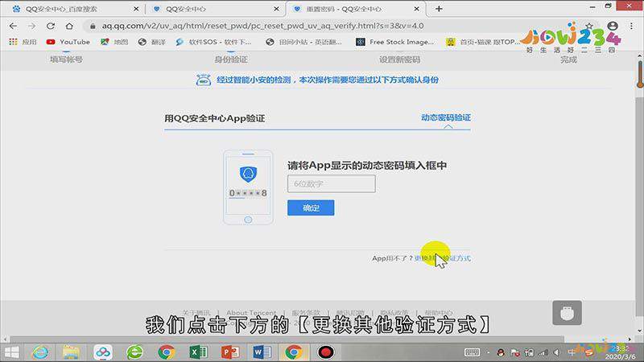Open Word from the taskbar
644x362 pixels.
click(x=262, y=352)
